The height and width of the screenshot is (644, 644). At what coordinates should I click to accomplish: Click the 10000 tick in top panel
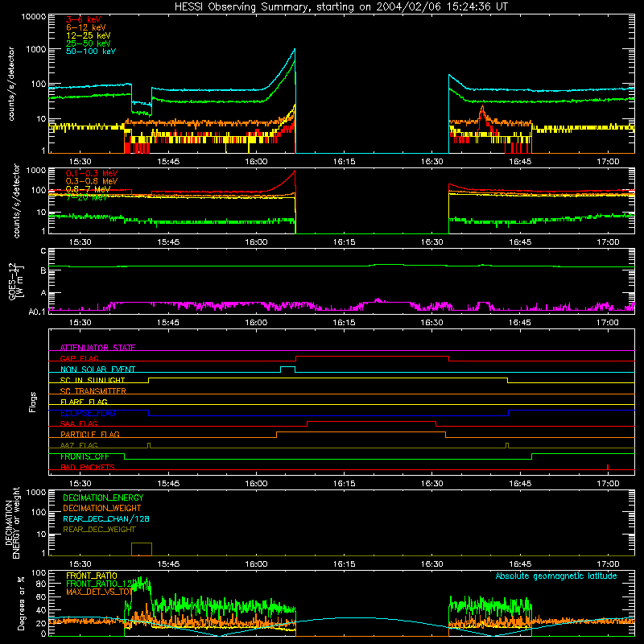34,16
